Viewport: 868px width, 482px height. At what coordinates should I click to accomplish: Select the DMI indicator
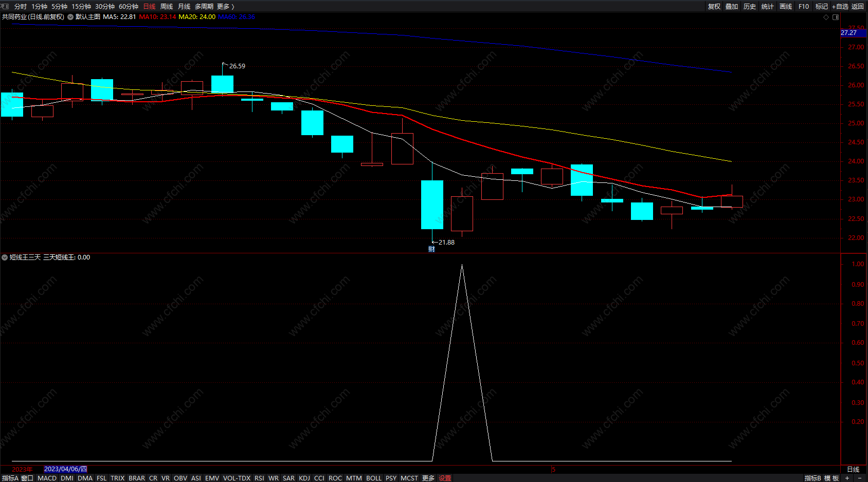coord(67,478)
